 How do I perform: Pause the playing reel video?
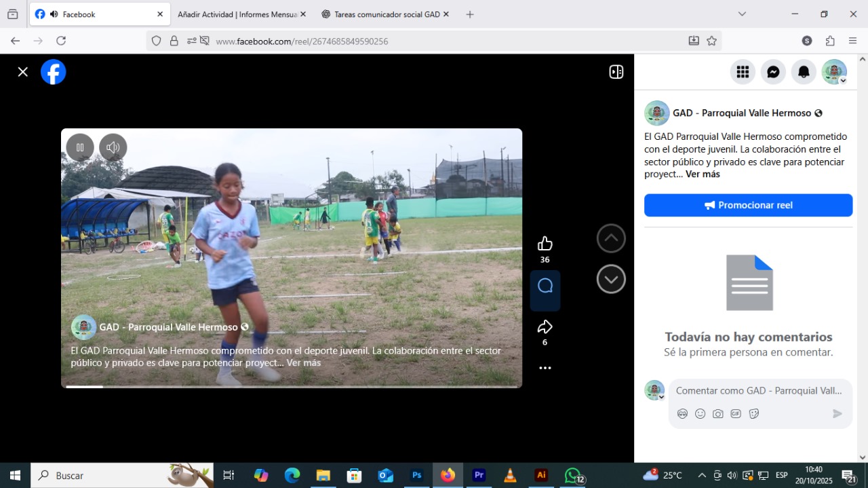point(80,147)
